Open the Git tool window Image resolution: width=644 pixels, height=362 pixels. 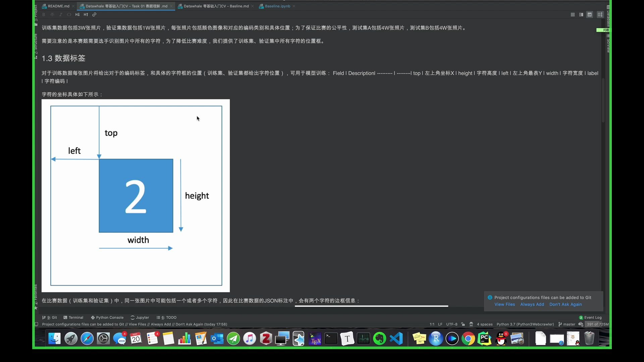[x=50, y=317]
